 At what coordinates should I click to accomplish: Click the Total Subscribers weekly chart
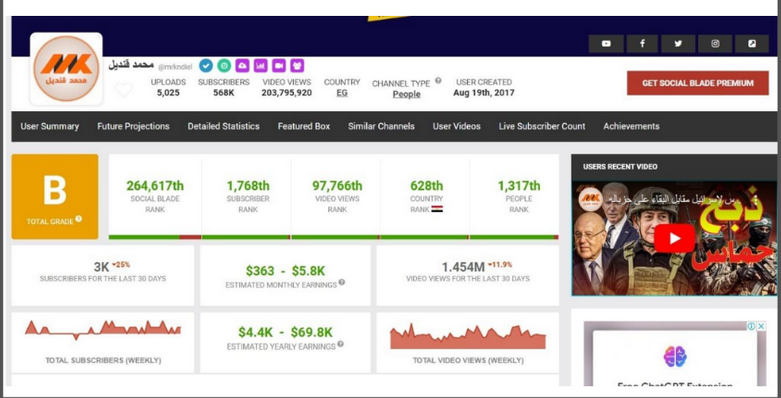103,330
